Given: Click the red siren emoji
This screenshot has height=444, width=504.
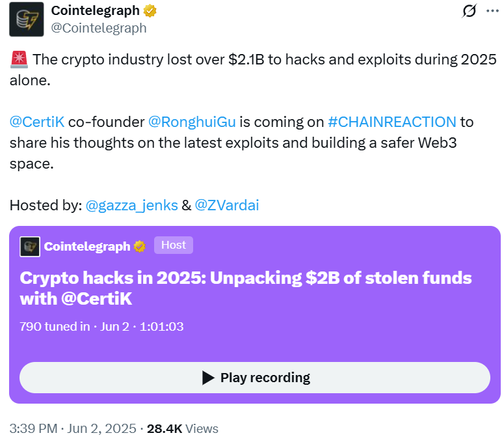Looking at the screenshot, I should 18,60.
